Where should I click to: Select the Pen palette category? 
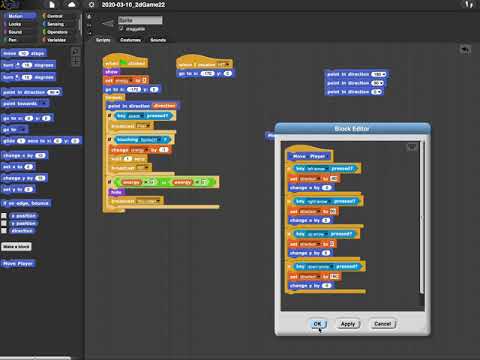(19, 40)
